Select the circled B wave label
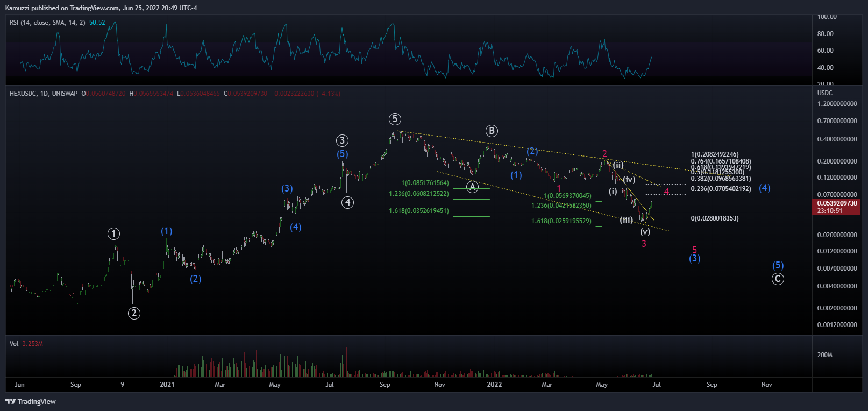Image resolution: width=868 pixels, height=411 pixels. click(492, 131)
